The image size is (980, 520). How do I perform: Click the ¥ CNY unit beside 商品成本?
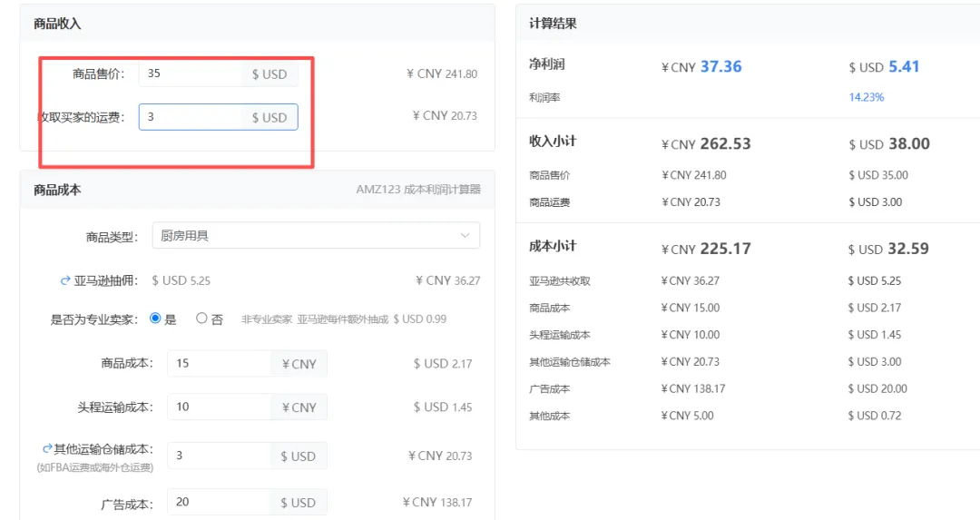[299, 364]
